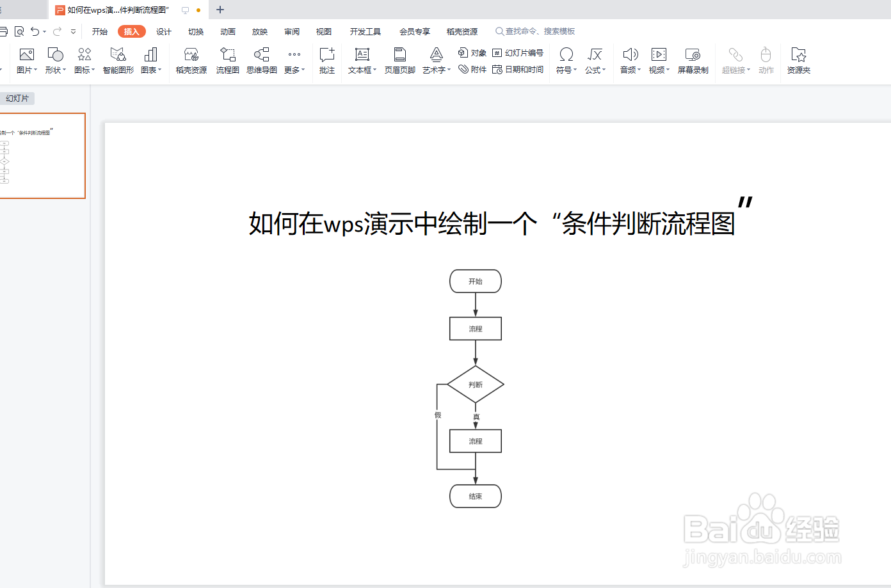Click the 假 branch label
This screenshot has height=588, width=891.
(438, 415)
